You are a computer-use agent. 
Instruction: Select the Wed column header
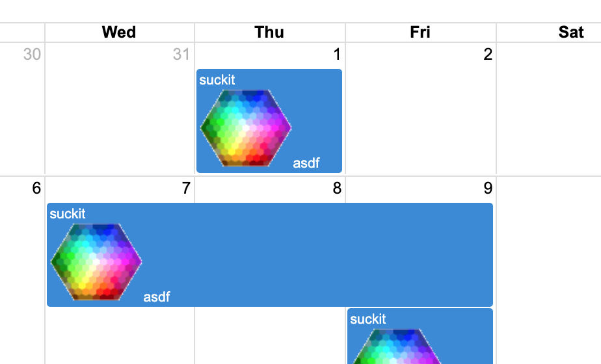point(119,32)
